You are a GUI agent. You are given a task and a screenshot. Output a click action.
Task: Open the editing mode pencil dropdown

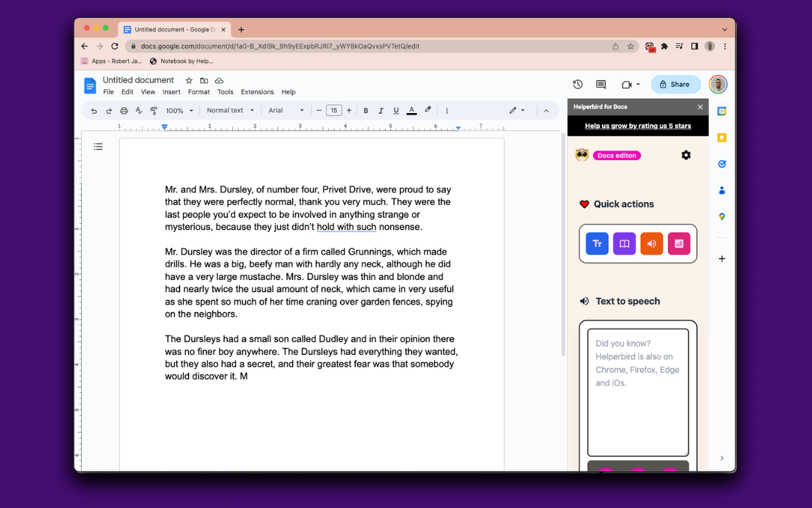click(517, 110)
